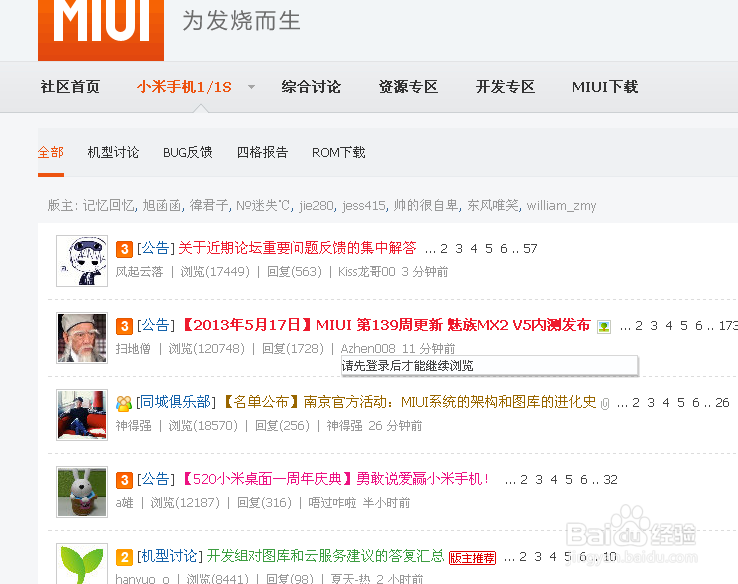Click 浏览(120748) view count text
The height and width of the screenshot is (584, 738).
click(x=207, y=349)
